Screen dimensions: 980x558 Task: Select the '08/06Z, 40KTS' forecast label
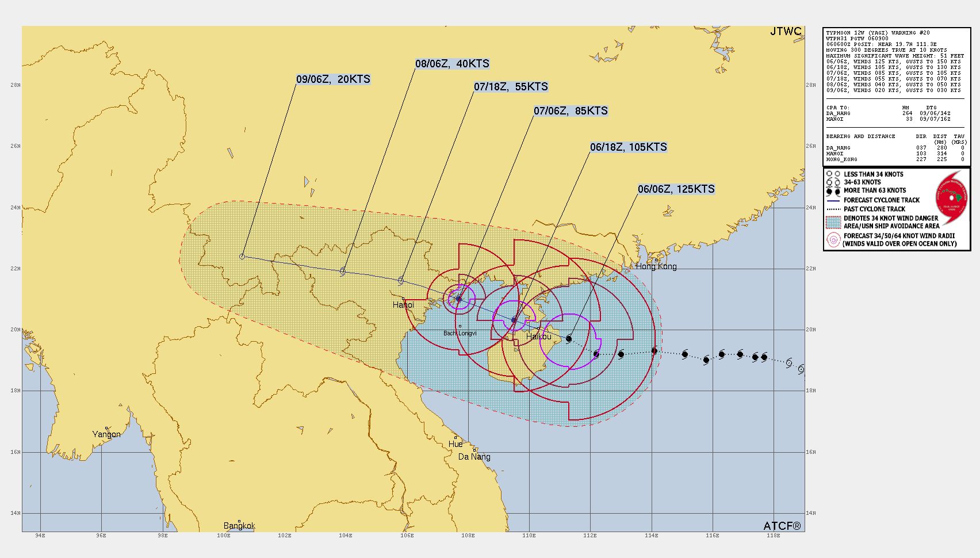pyautogui.click(x=452, y=64)
